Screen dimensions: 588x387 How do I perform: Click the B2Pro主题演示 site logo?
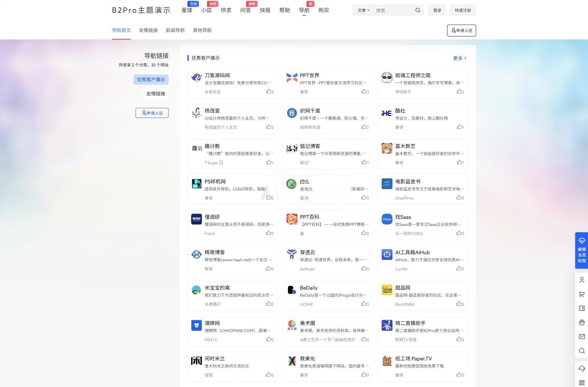coord(141,10)
